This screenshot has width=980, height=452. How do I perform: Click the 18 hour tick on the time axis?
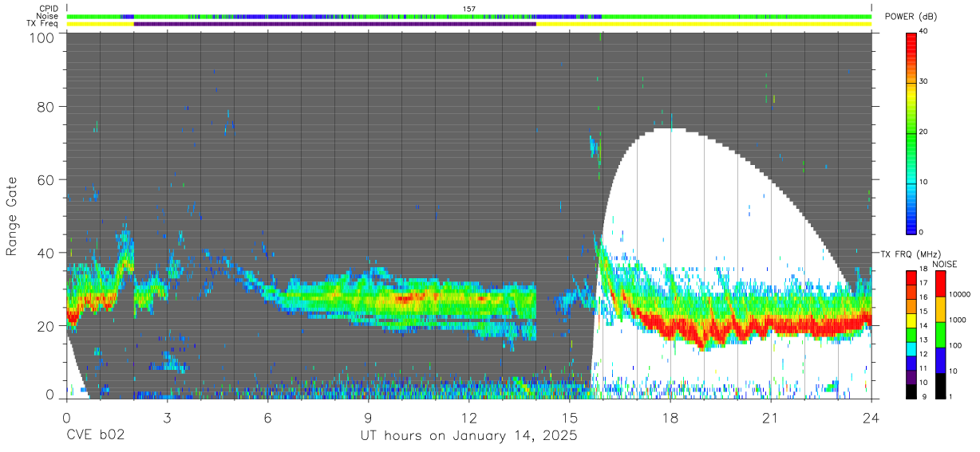tap(670, 417)
